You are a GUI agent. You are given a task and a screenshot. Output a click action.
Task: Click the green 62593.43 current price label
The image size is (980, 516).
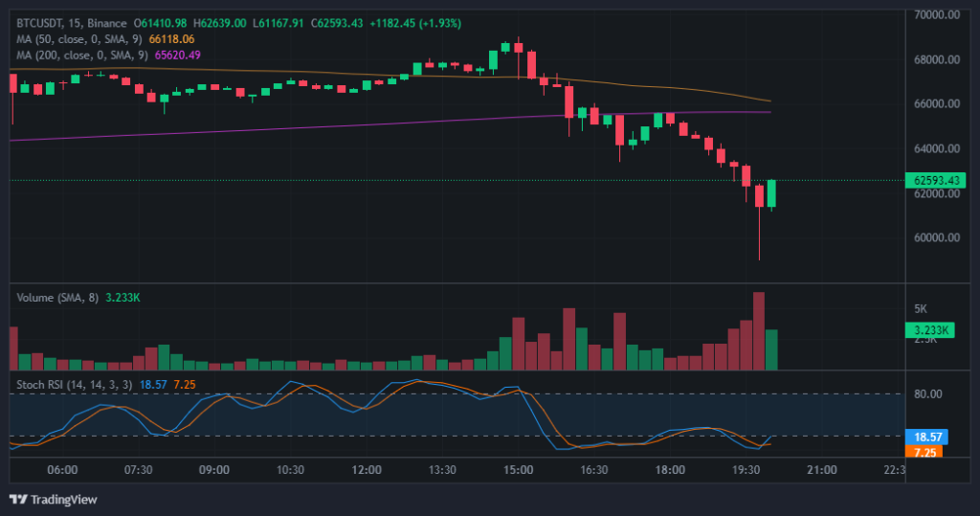[x=938, y=180]
